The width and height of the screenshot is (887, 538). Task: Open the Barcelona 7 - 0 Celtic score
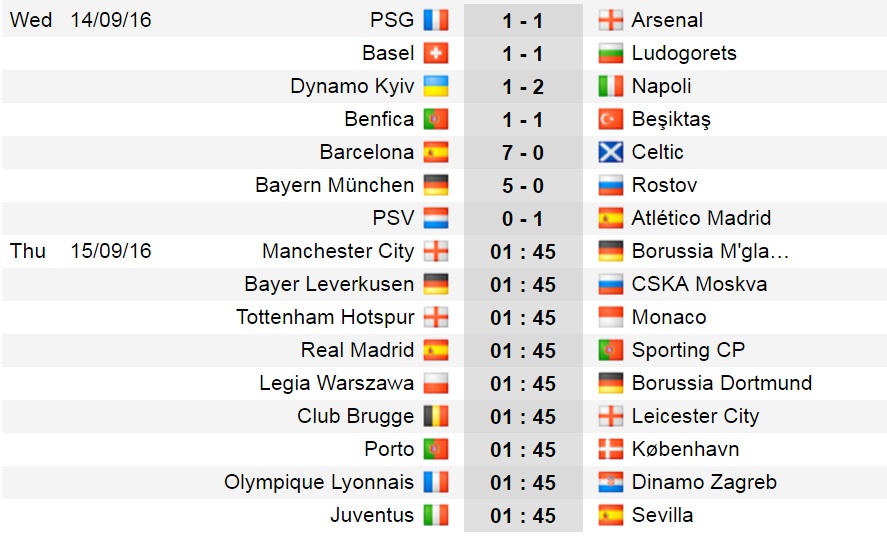point(523,153)
